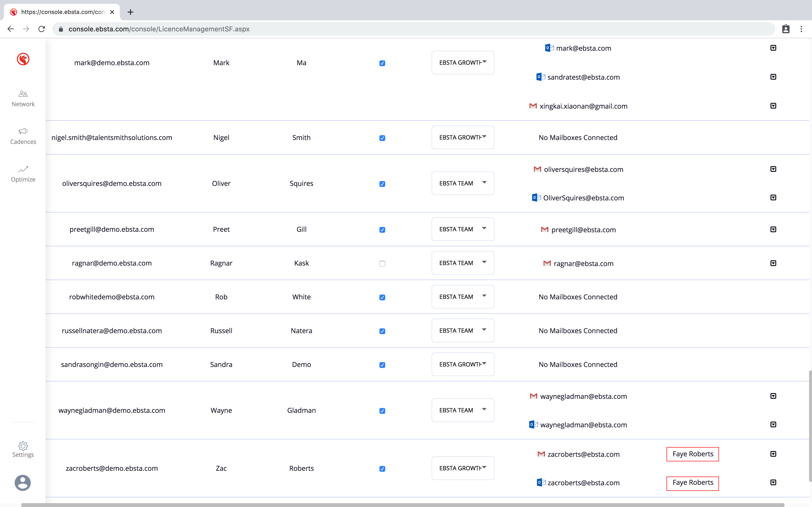Go to Optimize in the sidebar

click(23, 174)
